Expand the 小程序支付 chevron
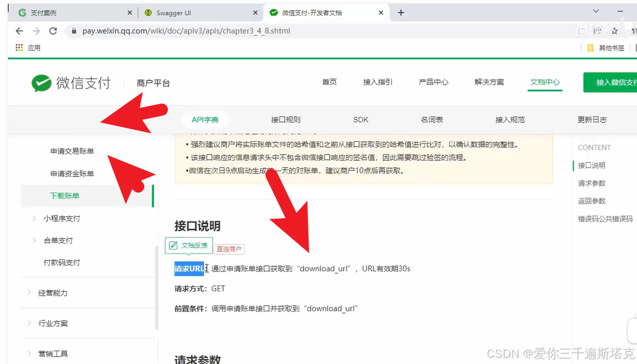 pyautogui.click(x=34, y=218)
